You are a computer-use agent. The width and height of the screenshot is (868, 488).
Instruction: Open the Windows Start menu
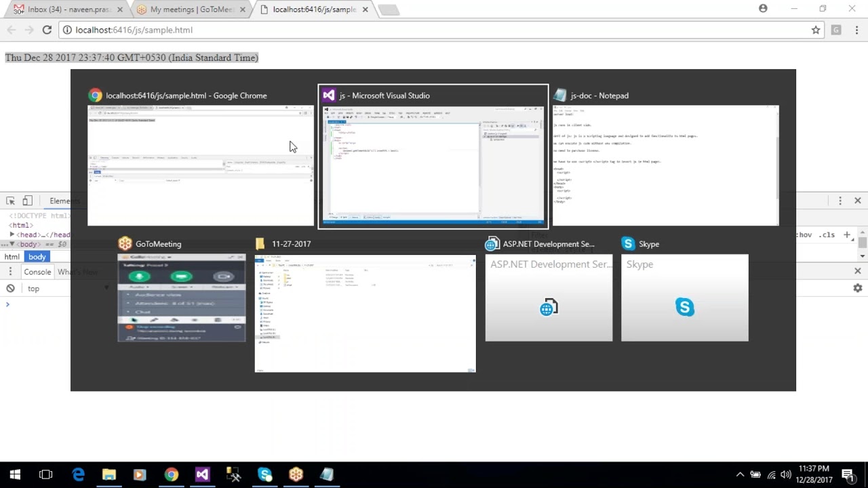15,474
